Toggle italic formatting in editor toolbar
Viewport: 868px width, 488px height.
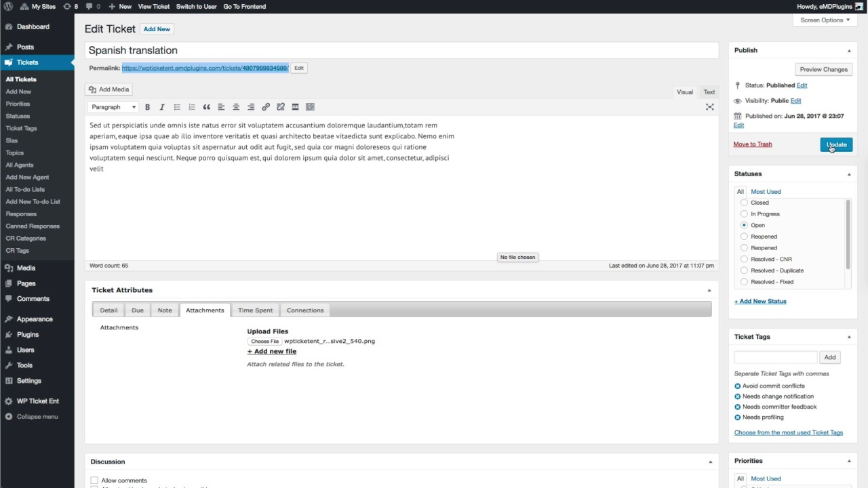click(x=162, y=107)
